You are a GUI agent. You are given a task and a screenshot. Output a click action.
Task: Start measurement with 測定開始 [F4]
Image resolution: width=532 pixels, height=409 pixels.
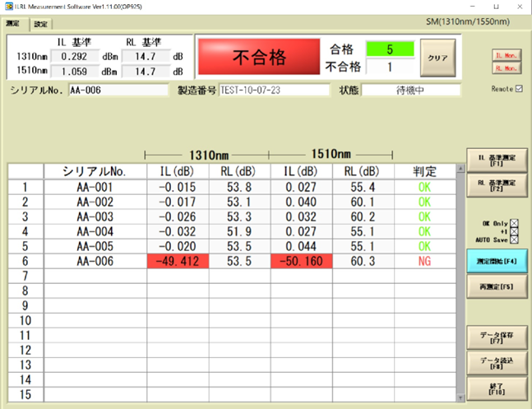tap(497, 261)
